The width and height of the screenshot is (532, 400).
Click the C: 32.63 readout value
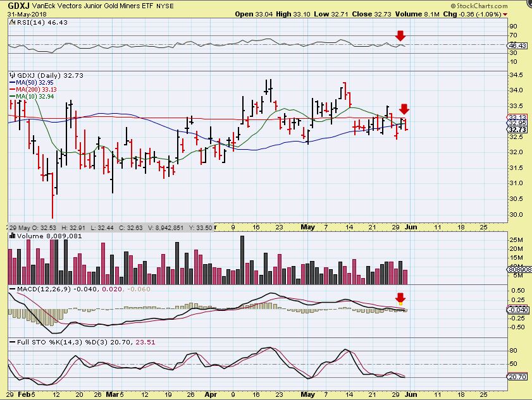[130, 227]
